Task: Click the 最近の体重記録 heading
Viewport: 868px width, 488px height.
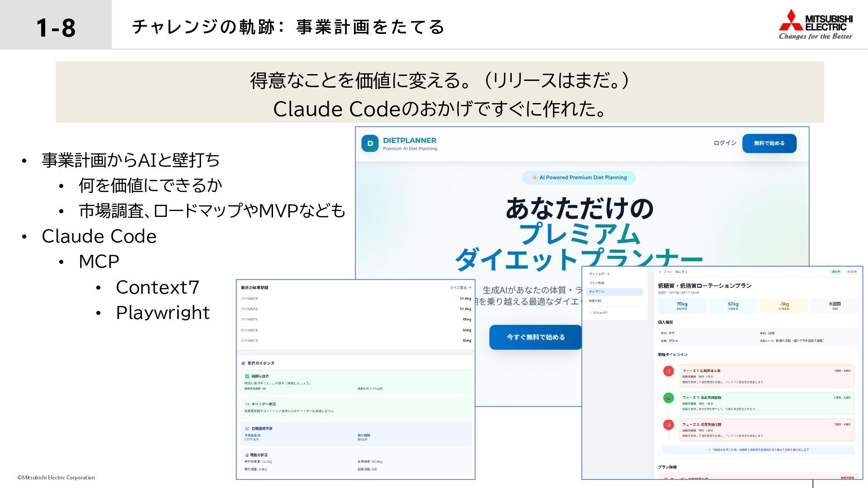Action: click(x=255, y=288)
